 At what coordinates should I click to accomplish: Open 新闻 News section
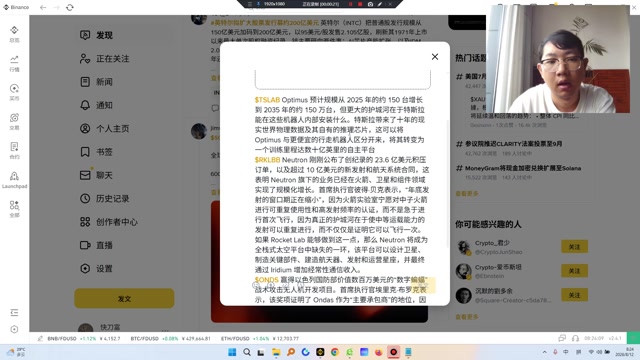[x=124, y=82]
